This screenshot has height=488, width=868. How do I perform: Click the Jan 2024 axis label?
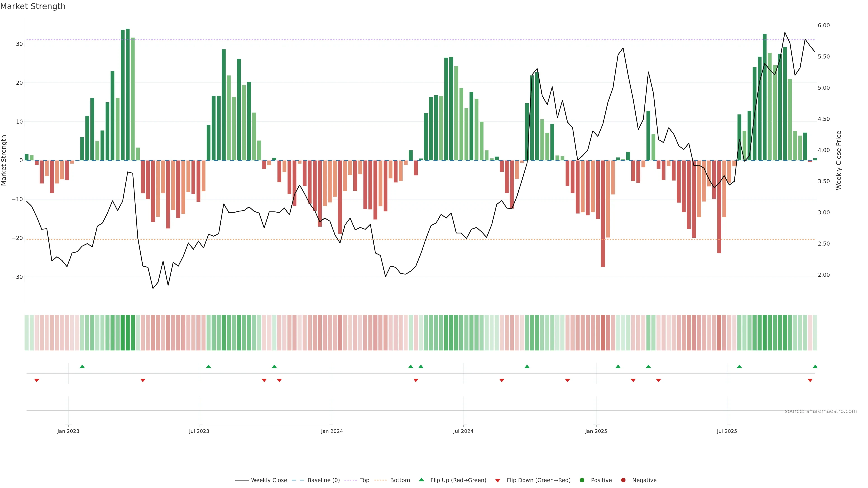pyautogui.click(x=332, y=431)
